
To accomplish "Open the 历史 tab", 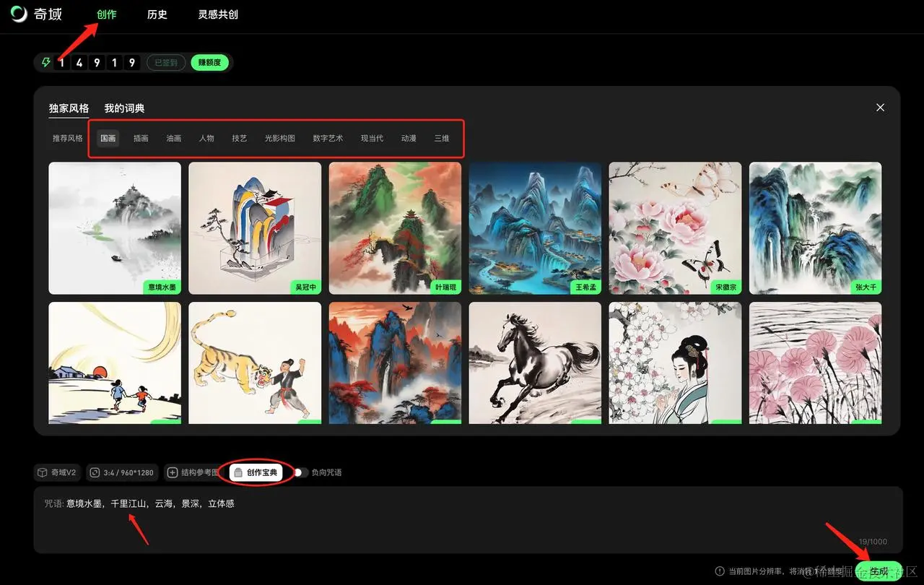I will tap(157, 14).
